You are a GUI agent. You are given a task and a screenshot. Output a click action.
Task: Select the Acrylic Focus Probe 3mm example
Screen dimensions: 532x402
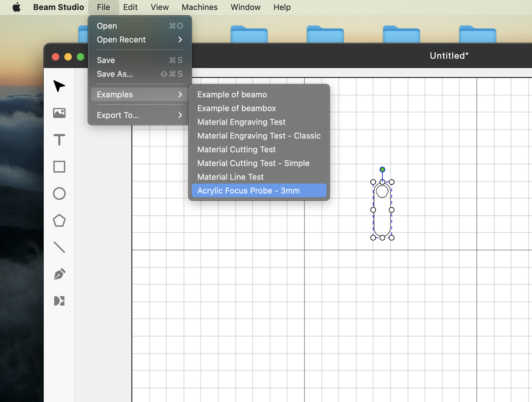coord(248,190)
